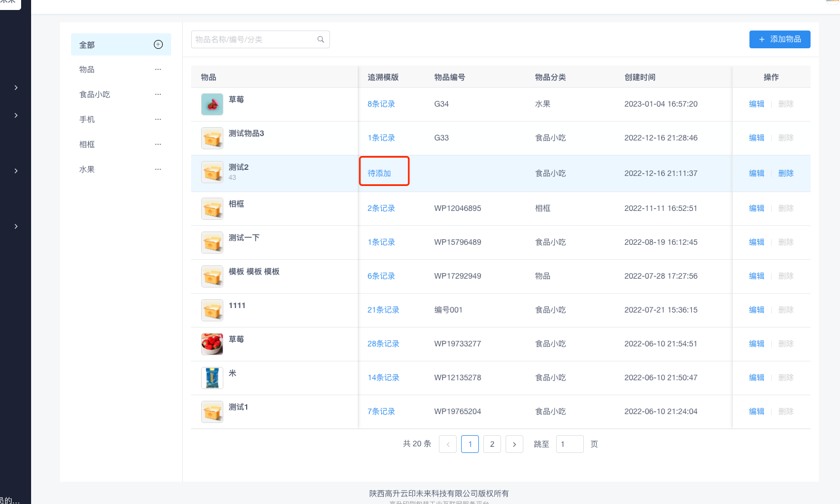The height and width of the screenshot is (504, 840).
Task: Open the more options dots for 相框 category
Action: point(158,144)
